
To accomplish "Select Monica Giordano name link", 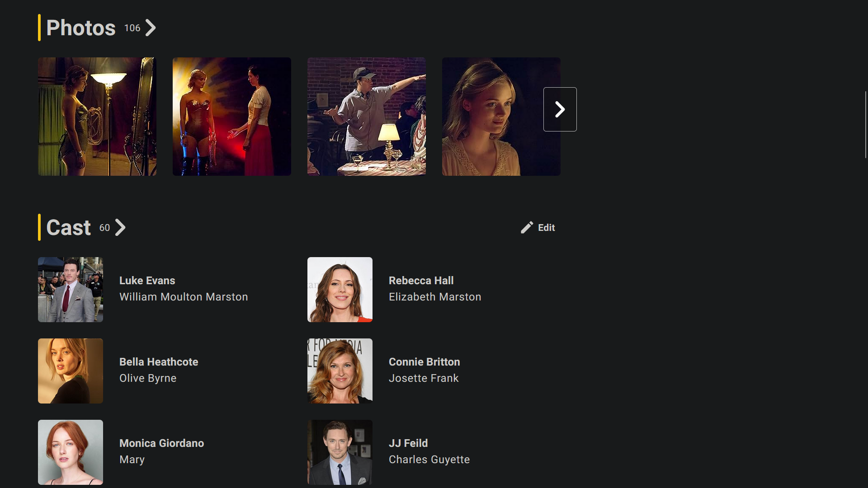I will point(161,443).
